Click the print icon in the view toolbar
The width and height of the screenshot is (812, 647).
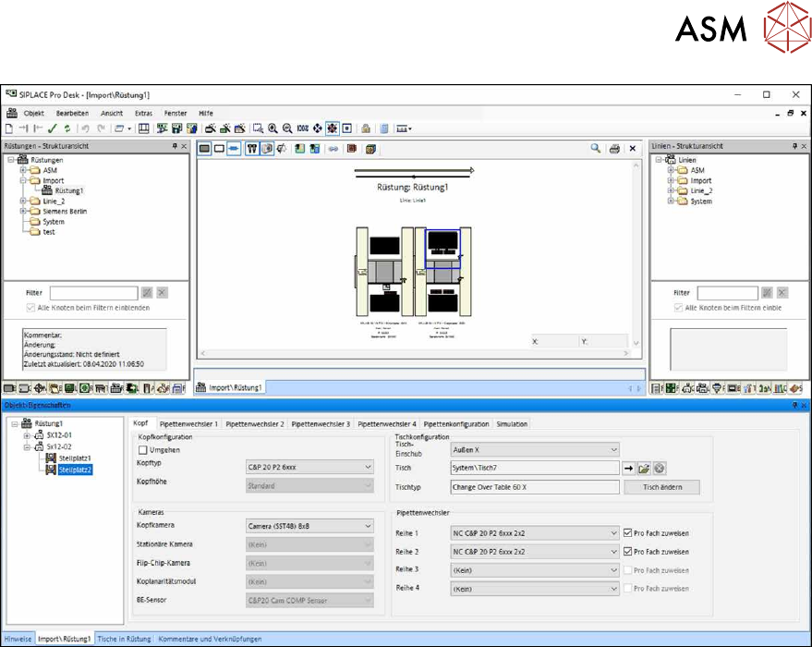614,148
